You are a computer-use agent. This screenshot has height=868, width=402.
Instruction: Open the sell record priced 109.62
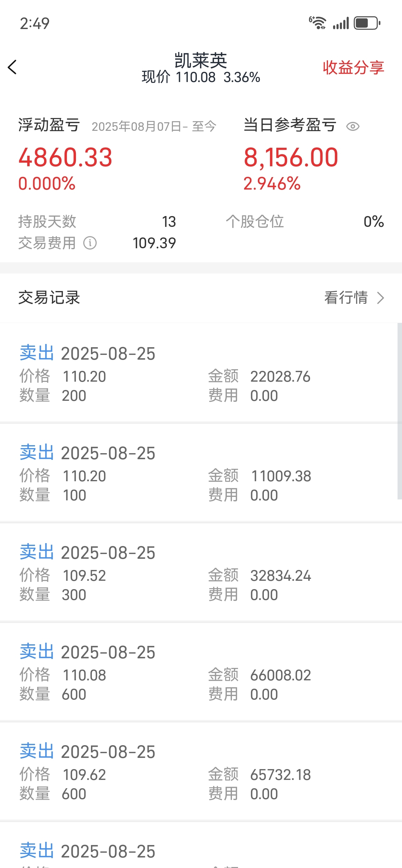[x=201, y=771]
